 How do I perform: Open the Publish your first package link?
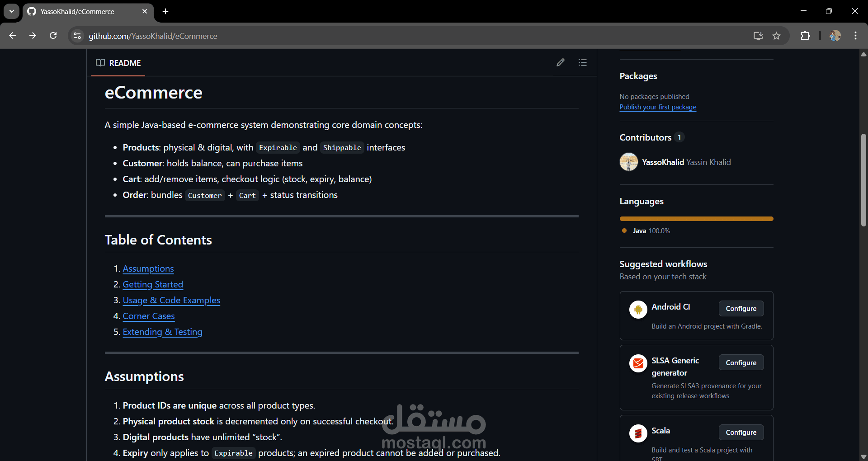[x=658, y=107]
